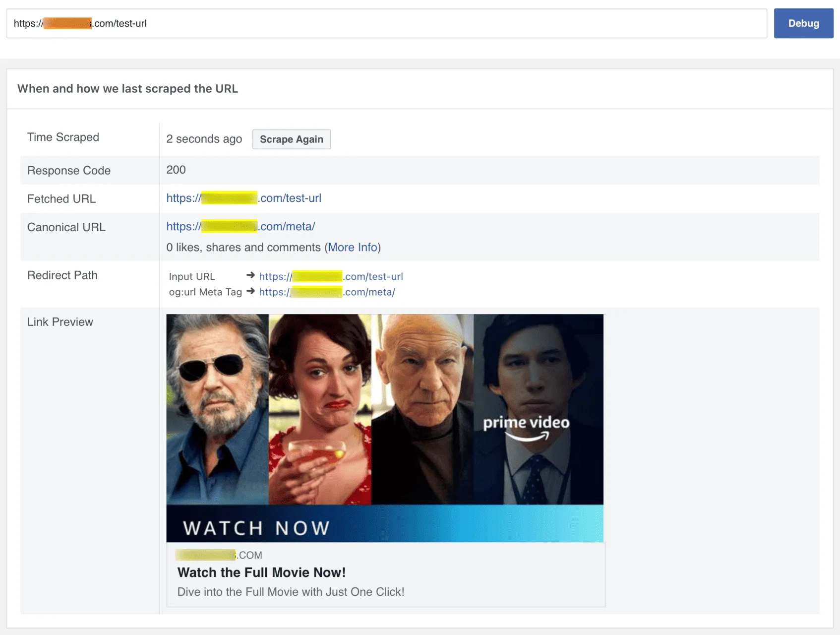The image size is (840, 635).
Task: Open the More Info link
Action: coord(353,247)
